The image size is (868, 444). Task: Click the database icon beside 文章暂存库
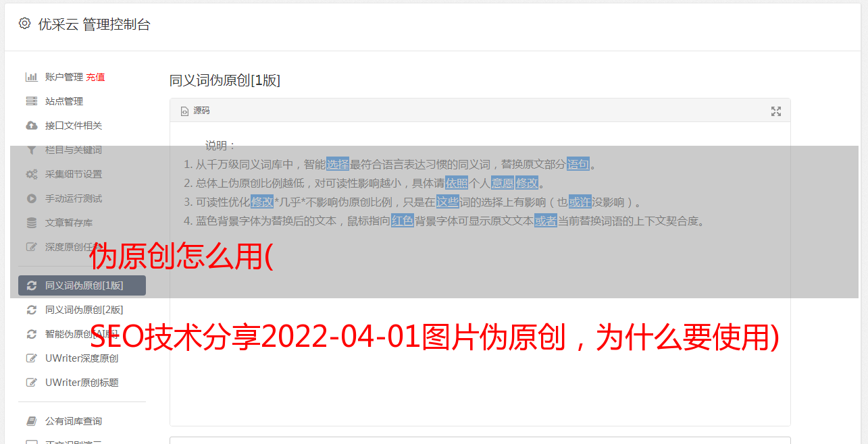[31, 223]
